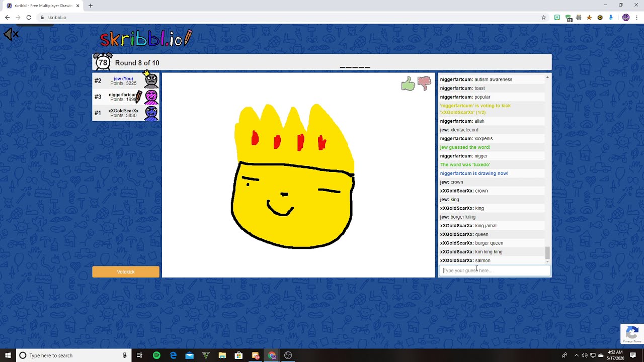Give the drawing a thumbs down
Image resolution: width=644 pixels, height=362 pixels.
click(424, 83)
